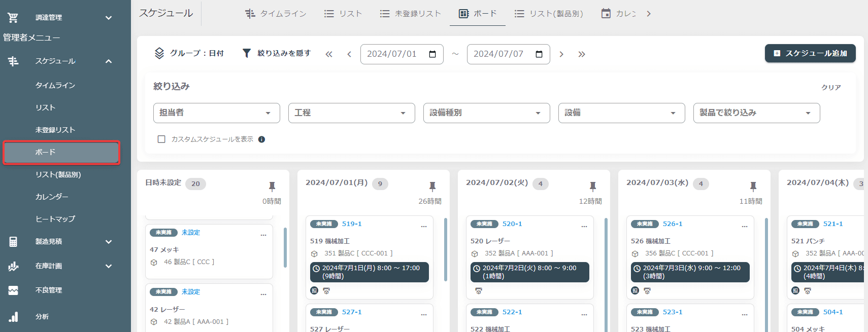This screenshot has width=868, height=332.
Task: Select ボード in the sidebar
Action: (x=61, y=153)
